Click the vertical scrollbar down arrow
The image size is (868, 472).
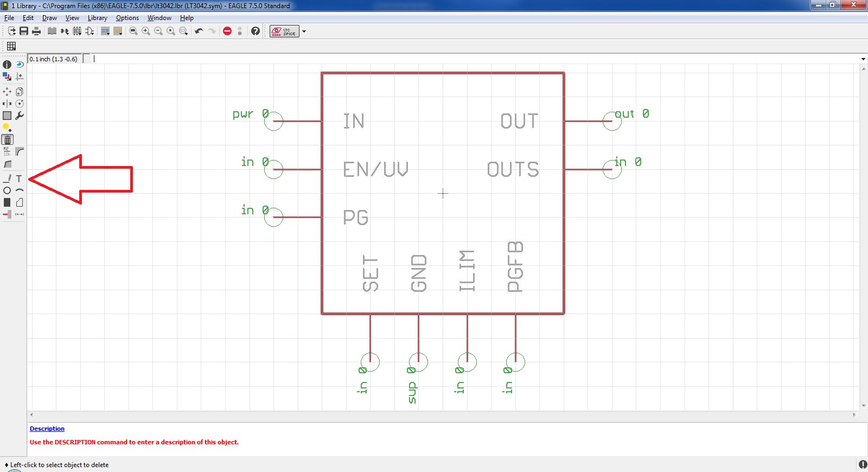tap(863, 405)
